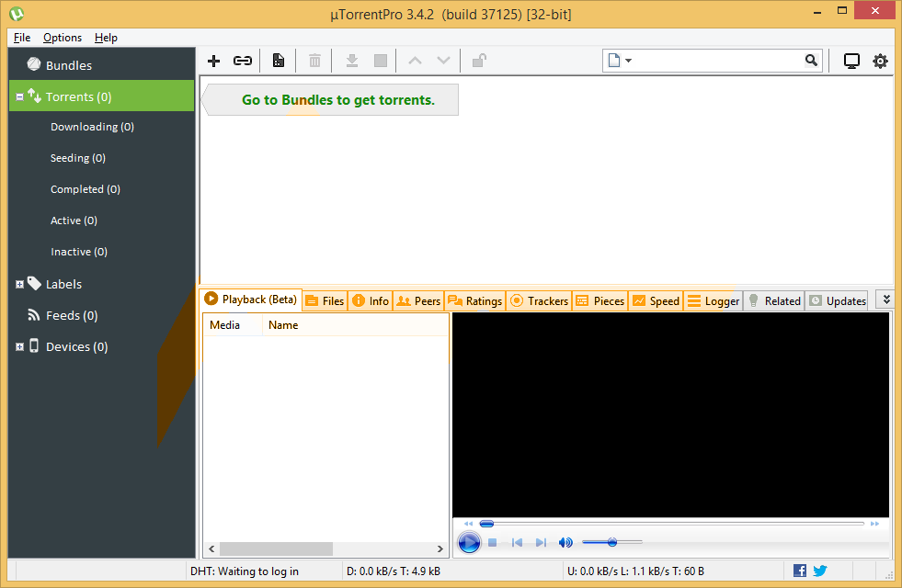Select Torrents (0) in the sidebar
Viewport: 902px width, 588px height.
(x=102, y=96)
